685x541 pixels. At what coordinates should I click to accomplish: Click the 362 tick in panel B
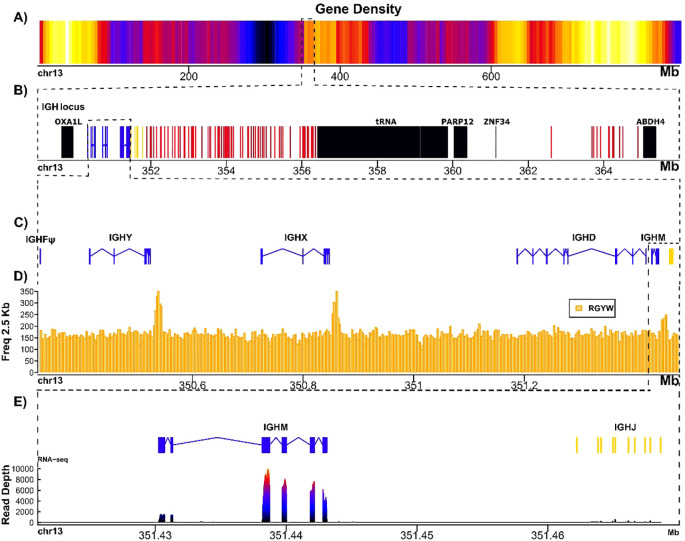point(528,171)
